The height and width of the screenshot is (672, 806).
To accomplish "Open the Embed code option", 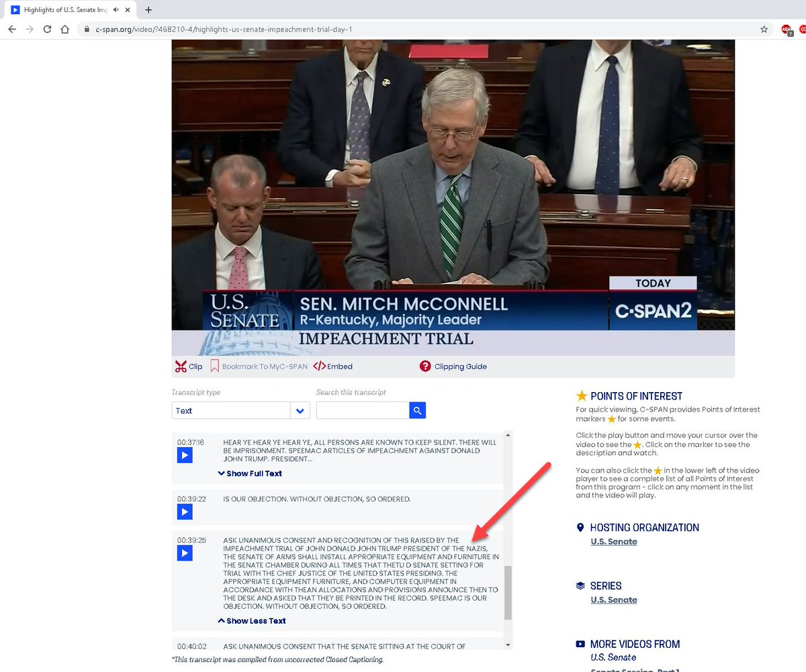I will [x=333, y=367].
